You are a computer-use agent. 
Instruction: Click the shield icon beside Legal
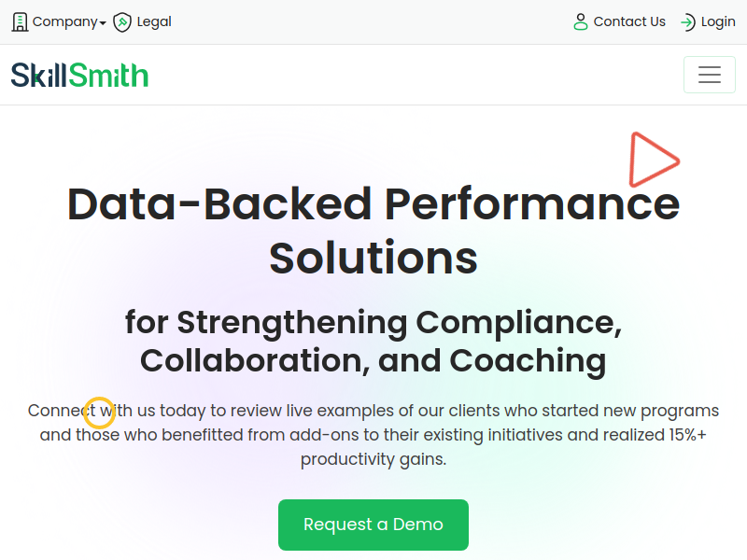pos(122,21)
